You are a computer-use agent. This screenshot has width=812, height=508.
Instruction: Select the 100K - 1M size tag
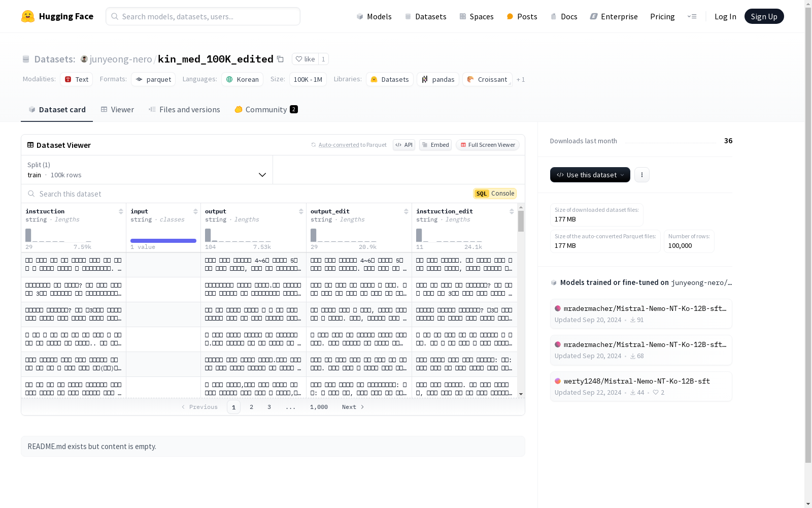coord(308,79)
